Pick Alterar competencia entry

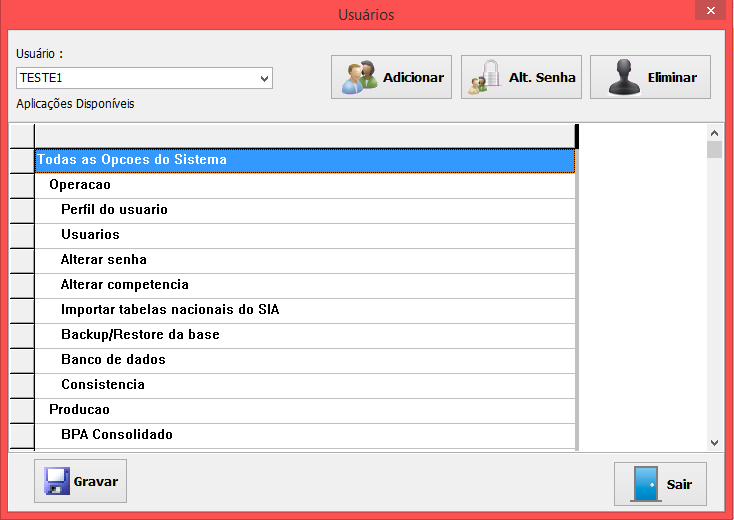124,285
